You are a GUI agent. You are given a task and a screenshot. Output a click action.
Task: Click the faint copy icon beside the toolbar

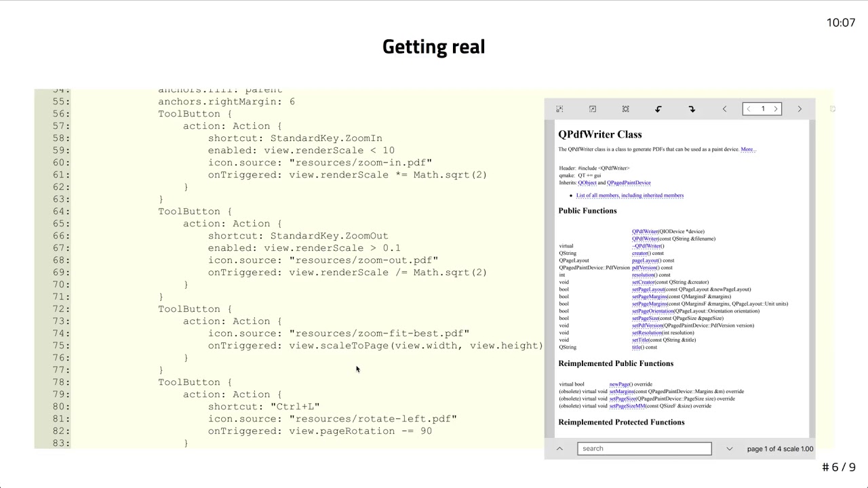(833, 109)
